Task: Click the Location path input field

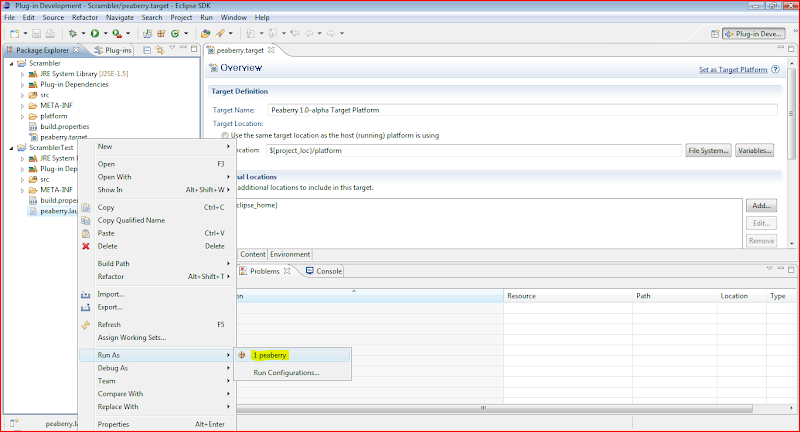Action: [473, 150]
